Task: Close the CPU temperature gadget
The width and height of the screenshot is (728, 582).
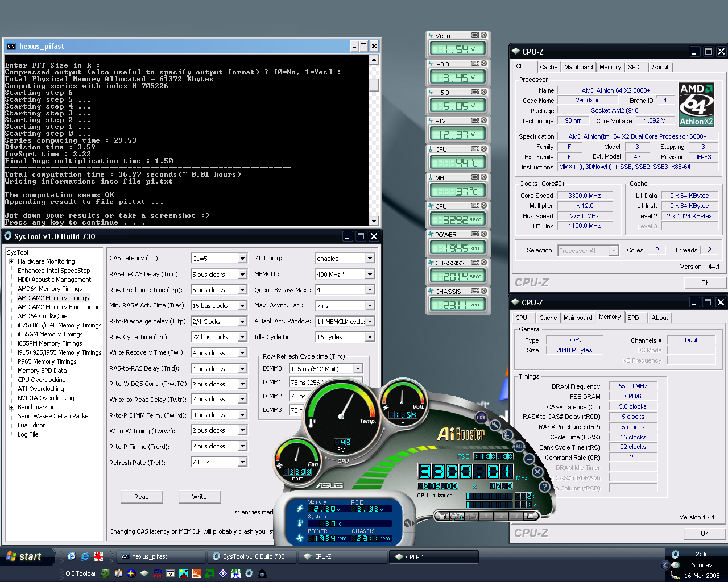Action: pos(484,149)
